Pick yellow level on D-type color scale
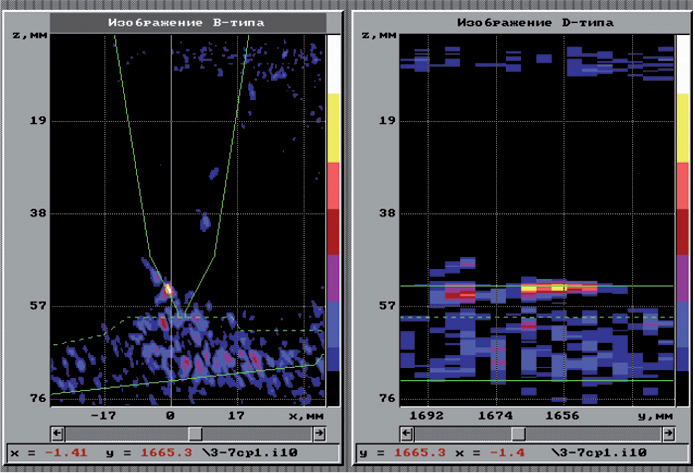This screenshot has width=695, height=473. tap(683, 127)
